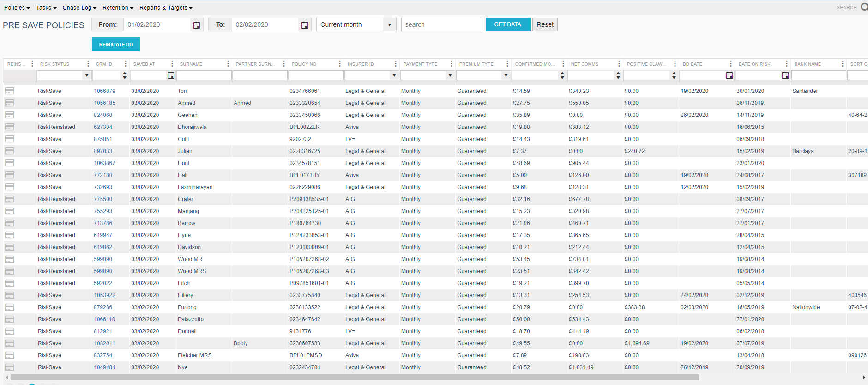Open calendar in Saved At filter
Screen dimensions: 868x385
point(170,75)
